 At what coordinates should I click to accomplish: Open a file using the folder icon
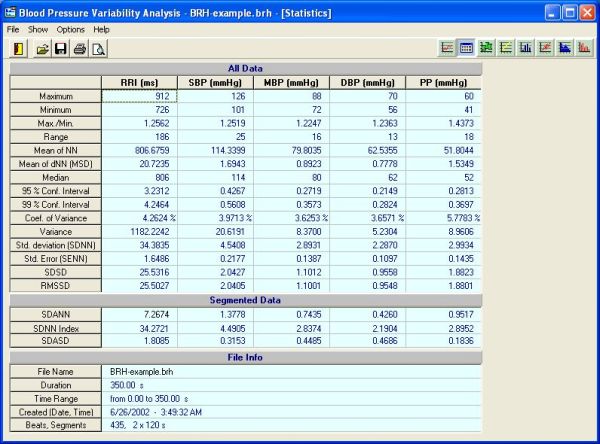(x=43, y=48)
